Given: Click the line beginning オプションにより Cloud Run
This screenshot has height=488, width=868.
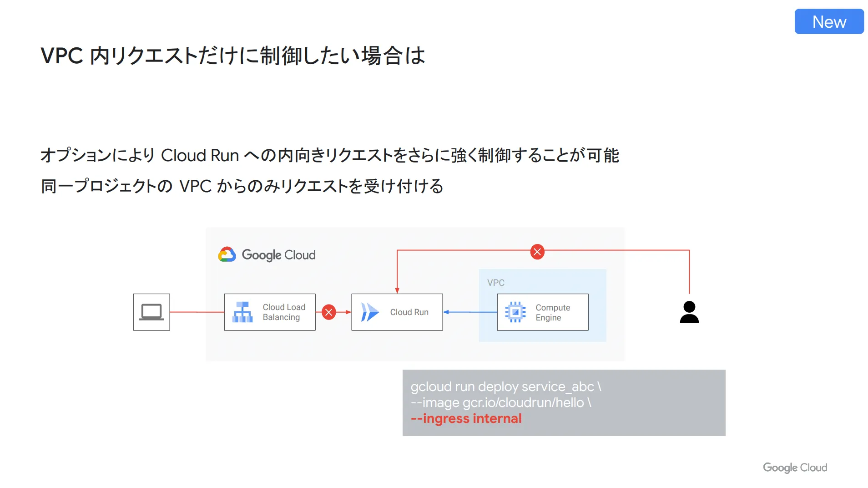Looking at the screenshot, I should (330, 155).
